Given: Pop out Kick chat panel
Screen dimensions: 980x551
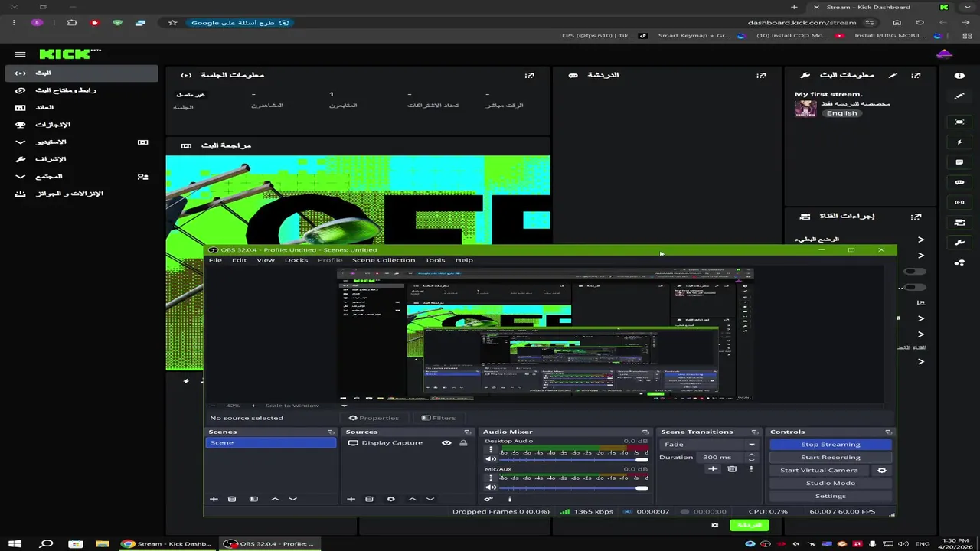Looking at the screenshot, I should 761,75.
